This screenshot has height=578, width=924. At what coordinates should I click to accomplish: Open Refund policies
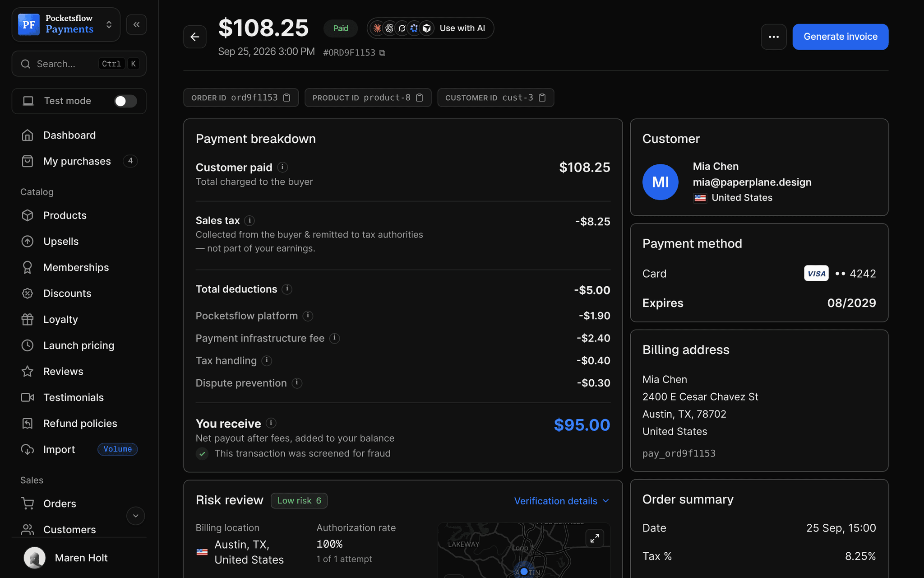pyautogui.click(x=79, y=424)
